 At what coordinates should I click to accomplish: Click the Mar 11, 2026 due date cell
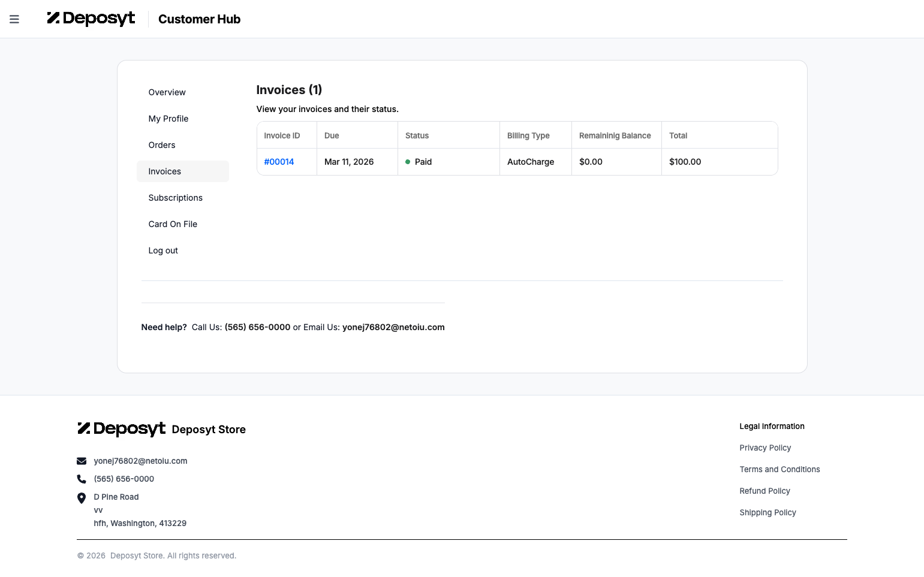point(357,162)
